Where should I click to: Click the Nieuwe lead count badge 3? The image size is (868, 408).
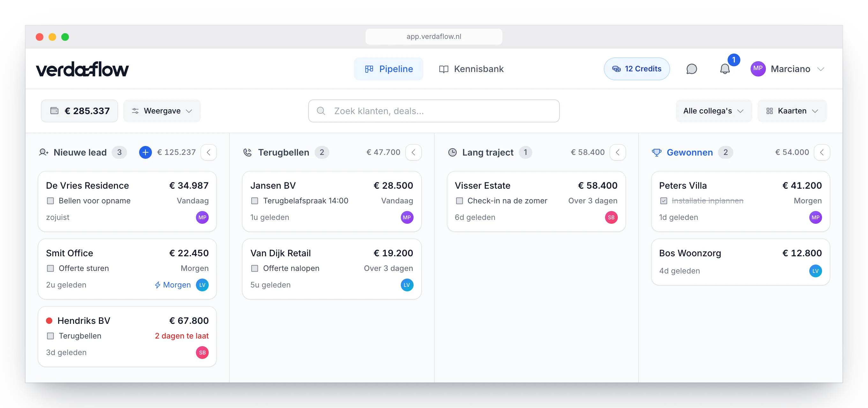pyautogui.click(x=119, y=152)
